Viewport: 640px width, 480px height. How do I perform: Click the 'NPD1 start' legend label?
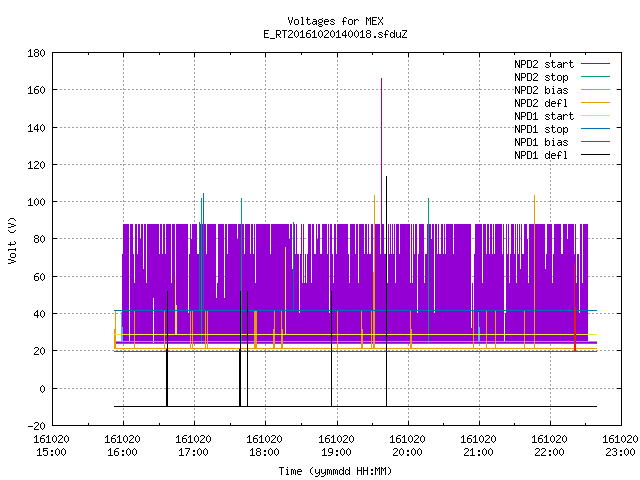[x=544, y=116]
